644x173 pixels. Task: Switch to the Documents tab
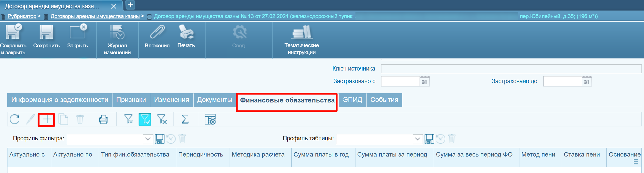pyautogui.click(x=214, y=100)
